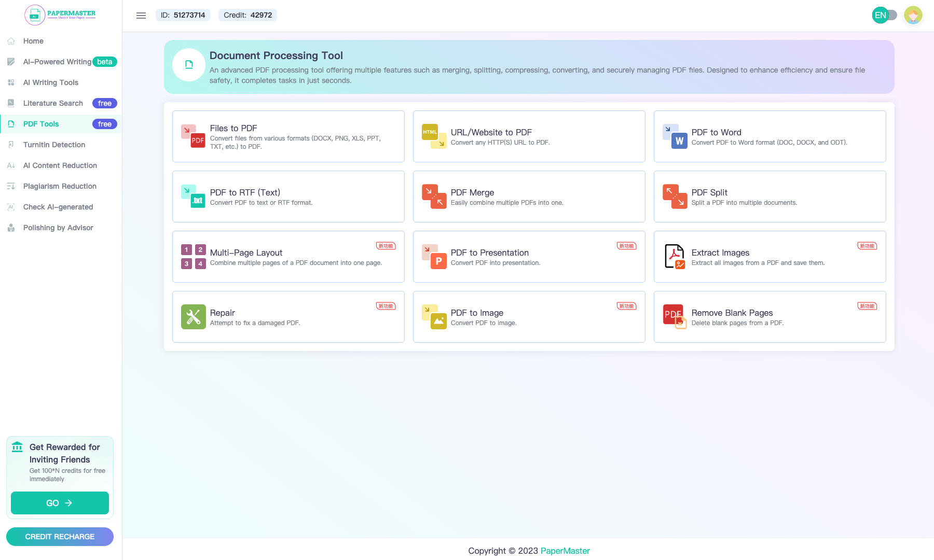Click the Files to PDF icon

[x=193, y=136]
